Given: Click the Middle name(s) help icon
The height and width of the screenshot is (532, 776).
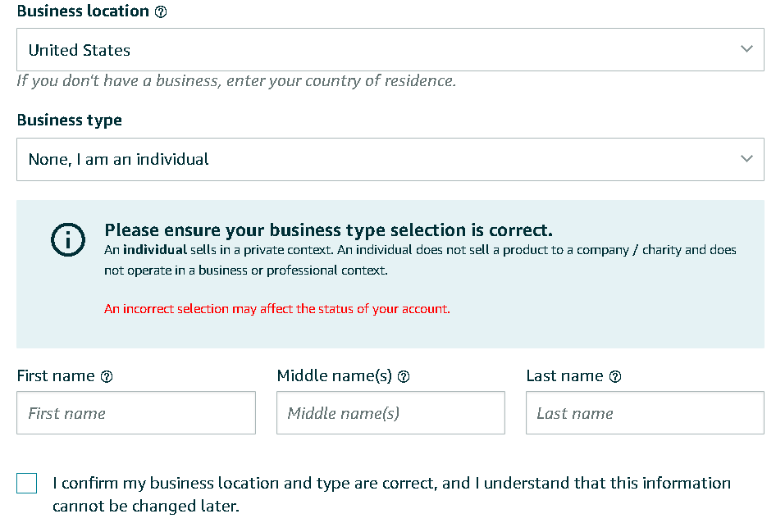Looking at the screenshot, I should (x=404, y=377).
